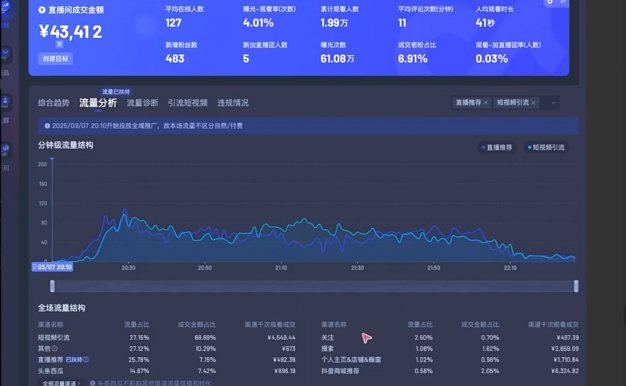626x386 pixels.
Task: Click the 累计观看人数 value 1.99万
Action: [334, 23]
